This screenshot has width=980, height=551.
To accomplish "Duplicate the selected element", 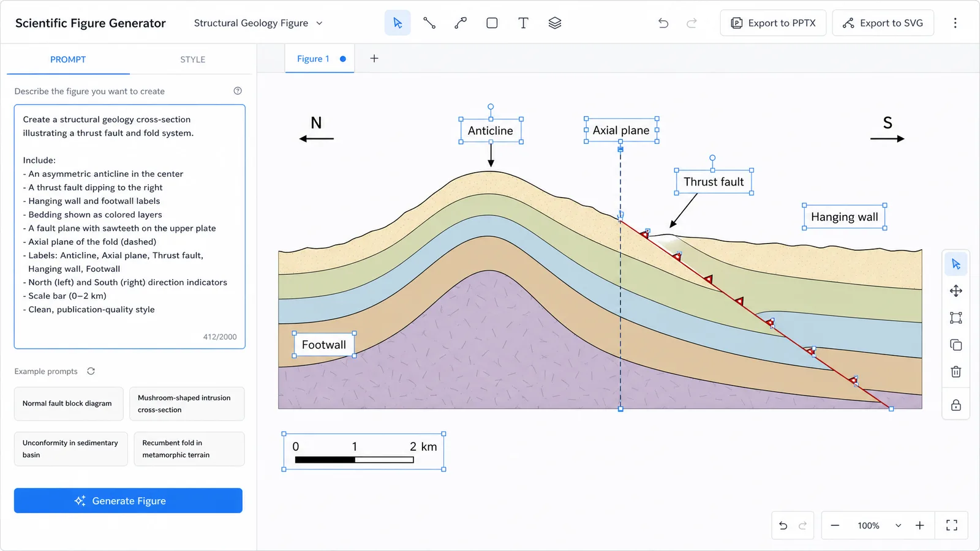I will coord(956,345).
